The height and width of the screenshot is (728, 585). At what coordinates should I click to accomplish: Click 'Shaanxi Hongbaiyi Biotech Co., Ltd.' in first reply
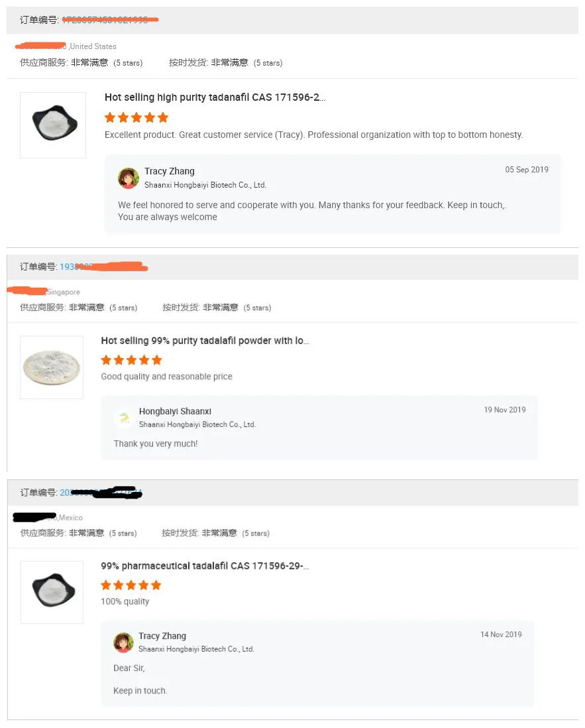click(x=205, y=185)
